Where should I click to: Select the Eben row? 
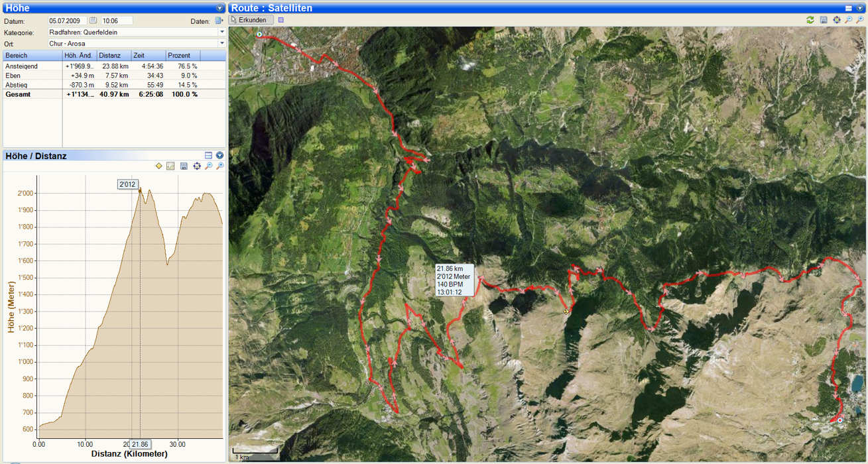tap(114, 76)
